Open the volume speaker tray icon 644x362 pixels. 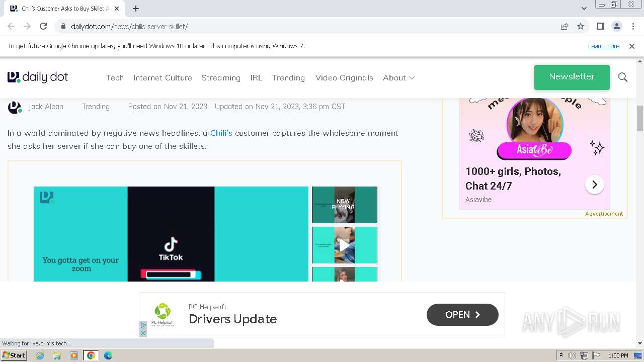pos(572,355)
